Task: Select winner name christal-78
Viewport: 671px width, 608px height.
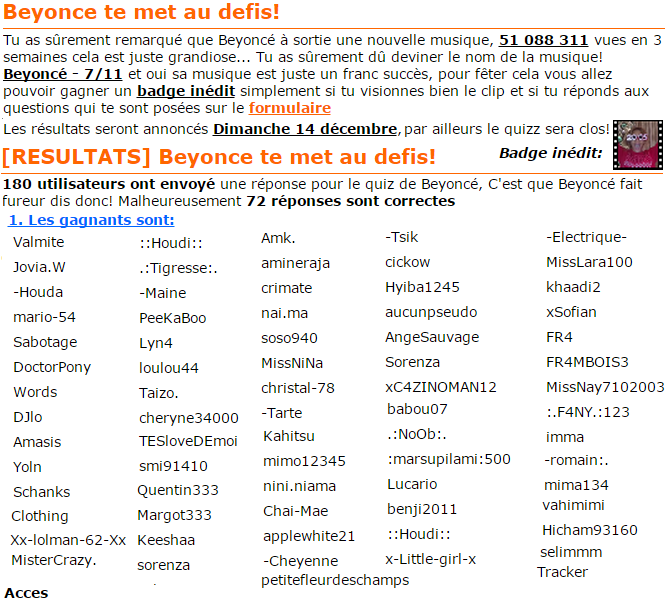Action: [x=298, y=388]
